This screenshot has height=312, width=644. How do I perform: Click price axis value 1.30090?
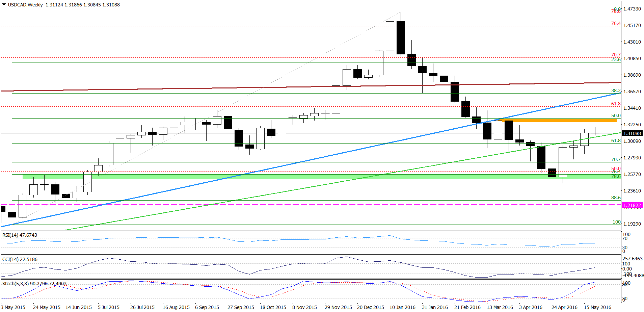coord(632,141)
